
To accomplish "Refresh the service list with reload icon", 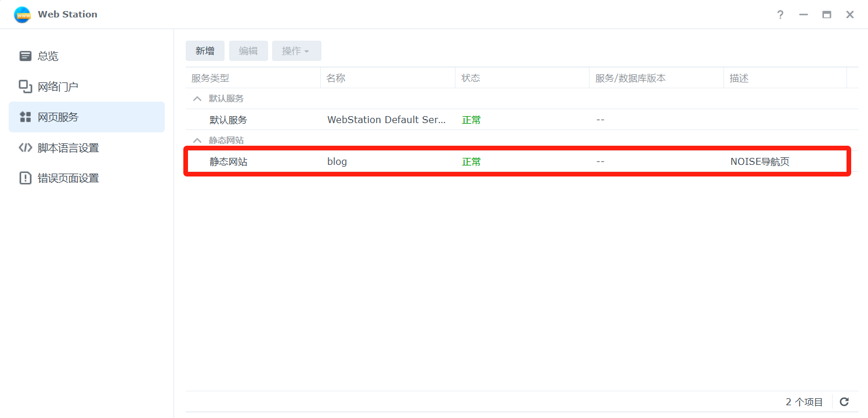I will click(x=844, y=402).
